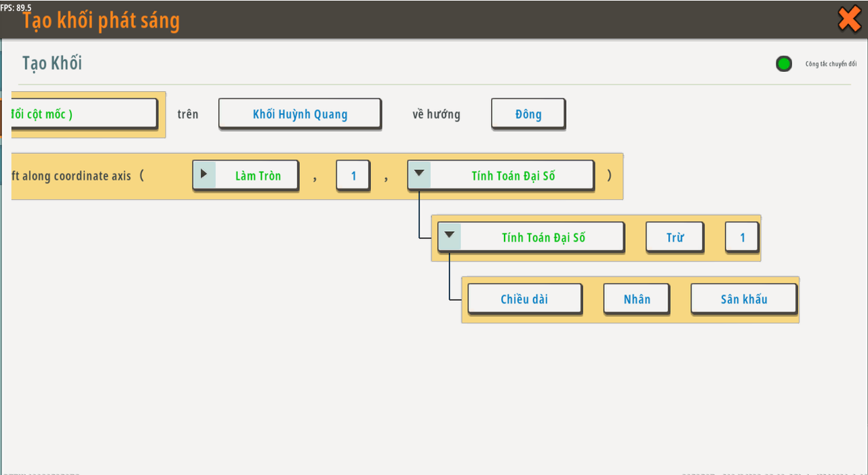The width and height of the screenshot is (868, 475).
Task: Collapse arrow of Tính Toán Đại Số in coordinate axis row
Action: (x=419, y=174)
